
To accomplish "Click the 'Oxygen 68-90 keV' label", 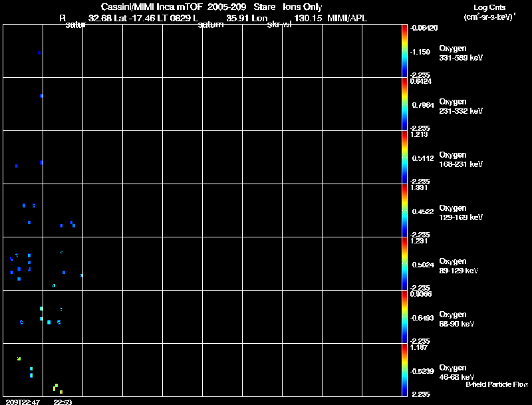I will [457, 319].
